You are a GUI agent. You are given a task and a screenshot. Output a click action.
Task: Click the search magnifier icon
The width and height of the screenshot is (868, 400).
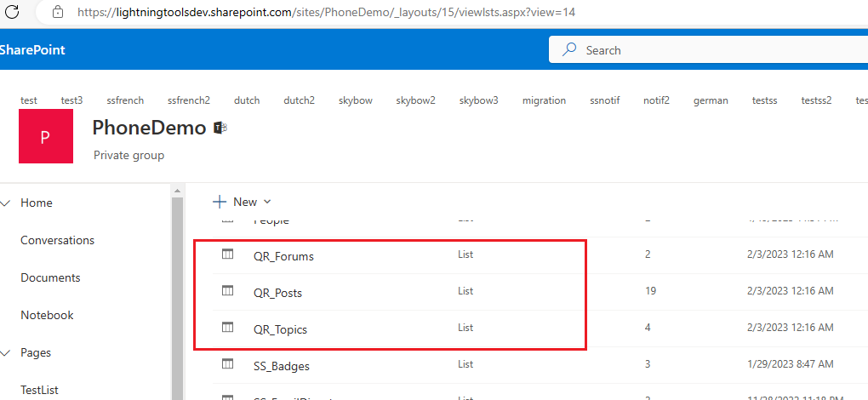point(570,50)
